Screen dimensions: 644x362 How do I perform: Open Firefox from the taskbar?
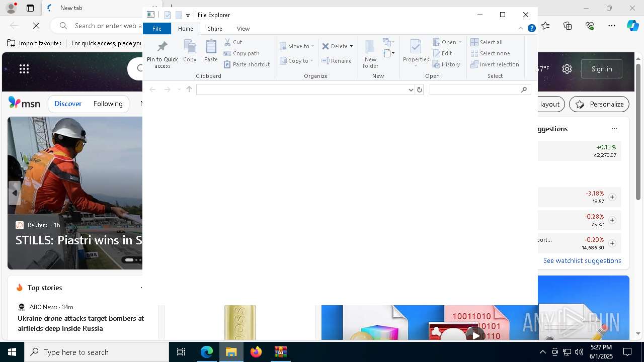256,352
